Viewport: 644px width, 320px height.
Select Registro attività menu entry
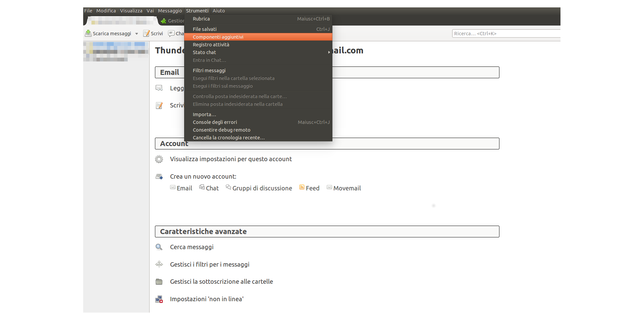(x=258, y=45)
